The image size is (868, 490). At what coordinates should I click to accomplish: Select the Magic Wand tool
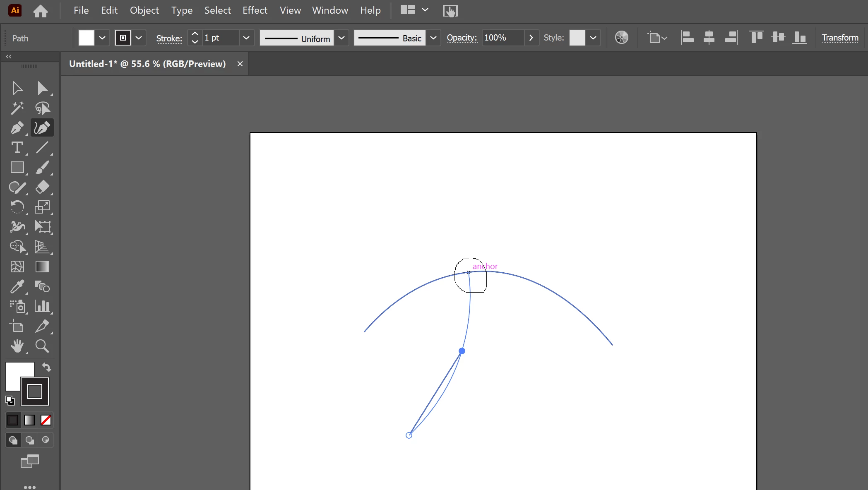point(17,108)
